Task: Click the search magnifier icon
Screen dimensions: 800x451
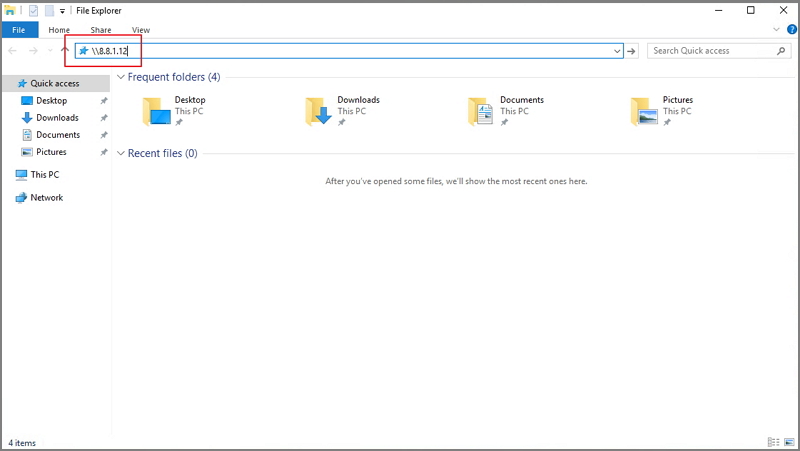Action: (x=781, y=51)
